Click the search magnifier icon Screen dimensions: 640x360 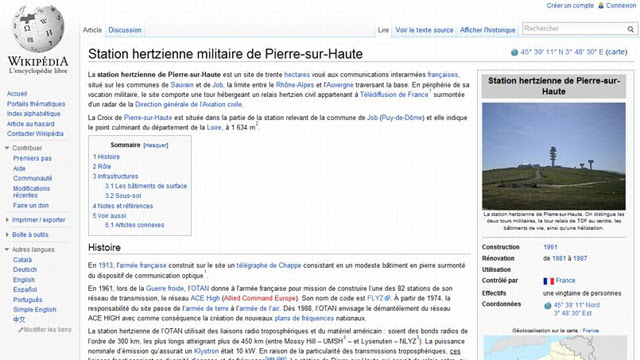point(631,29)
